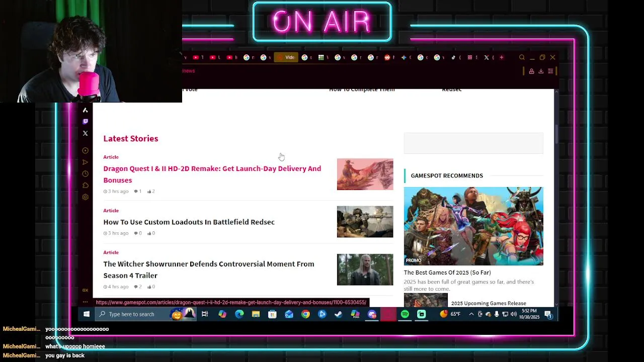The image size is (644, 362).
Task: Open the player circle icon in sidebar
Action: (x=85, y=150)
